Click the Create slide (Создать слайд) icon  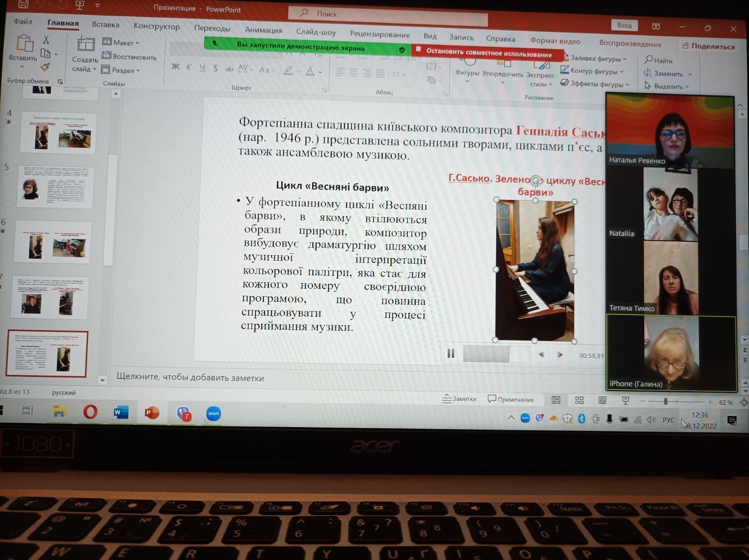pyautogui.click(x=85, y=45)
